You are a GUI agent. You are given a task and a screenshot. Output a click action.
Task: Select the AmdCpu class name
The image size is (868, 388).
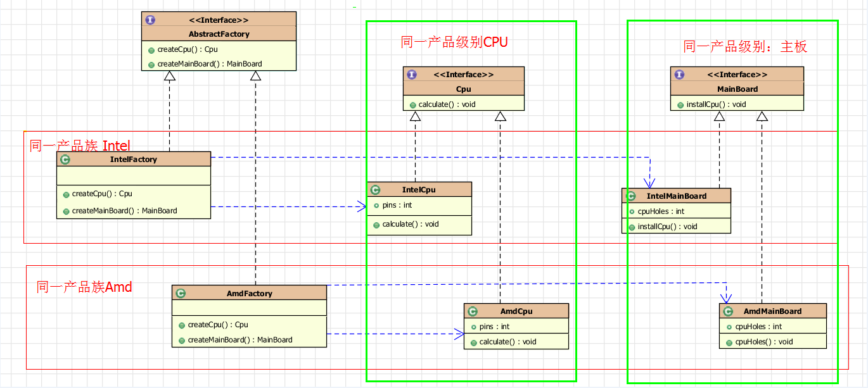point(516,311)
